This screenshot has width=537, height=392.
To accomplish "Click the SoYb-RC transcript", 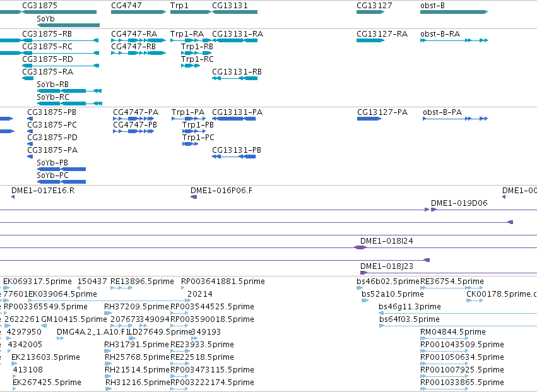I will click(69, 104).
